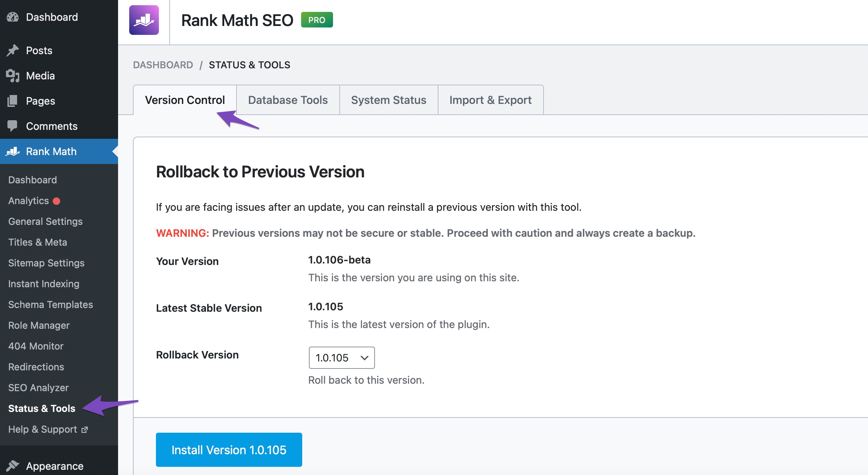Screen dimensions: 868x475
Task: Click the Pages icon in sidebar
Action: coord(13,101)
